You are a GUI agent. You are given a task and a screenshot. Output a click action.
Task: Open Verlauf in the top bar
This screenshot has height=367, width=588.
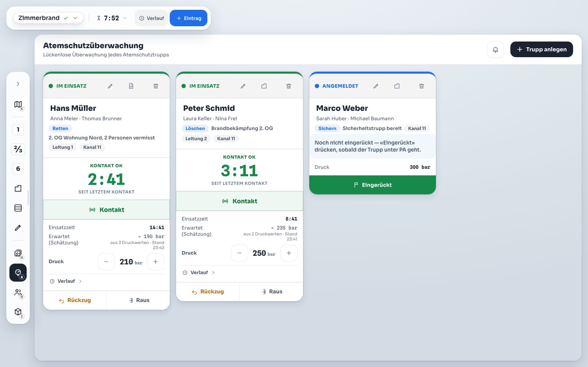pyautogui.click(x=151, y=18)
